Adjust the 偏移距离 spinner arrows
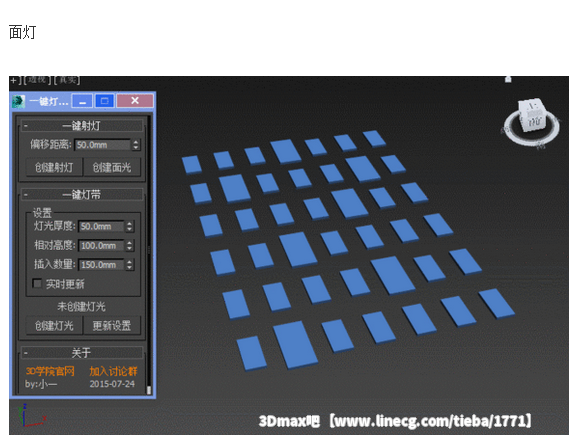The width and height of the screenshot is (571, 440). (x=136, y=145)
